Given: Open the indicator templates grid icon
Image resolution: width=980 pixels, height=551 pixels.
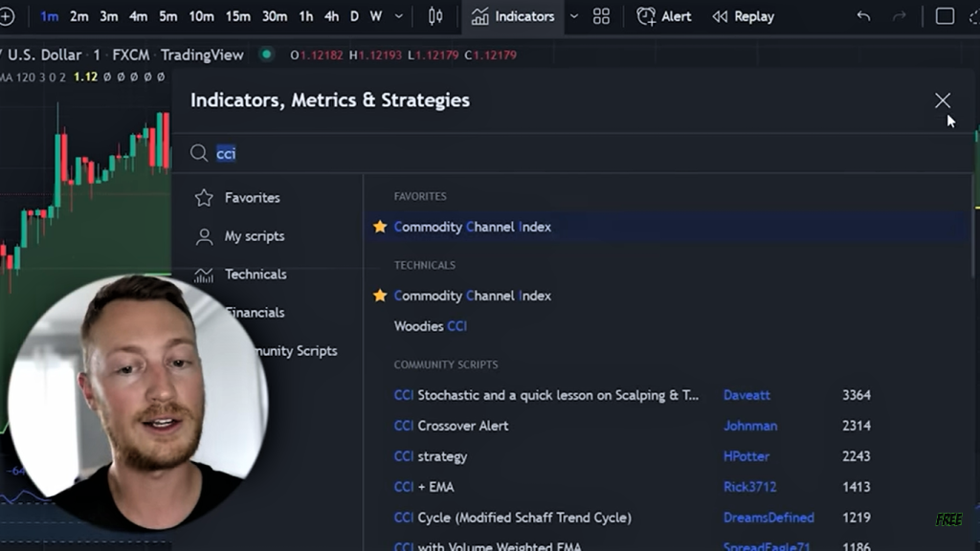Looking at the screenshot, I should coord(601,16).
